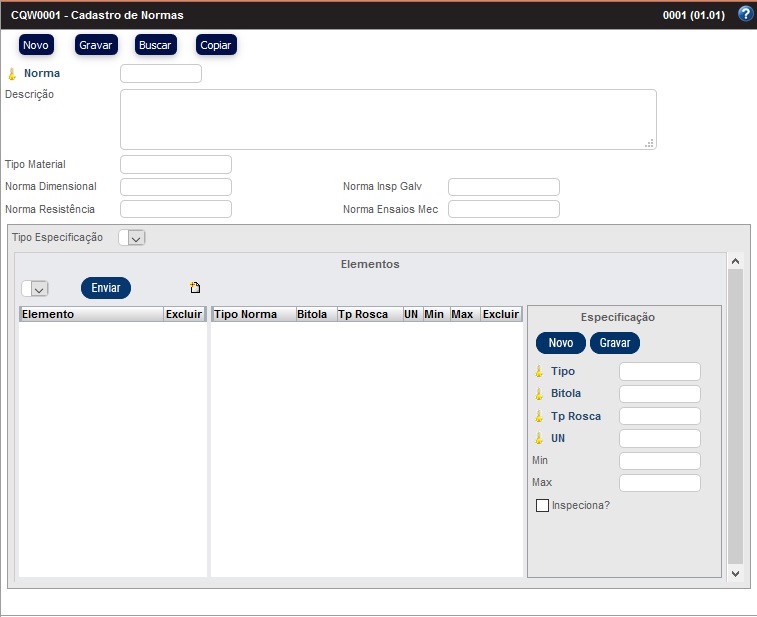This screenshot has height=617, width=757.
Task: Click the key icon beside Tp Rosca
Action: click(538, 416)
